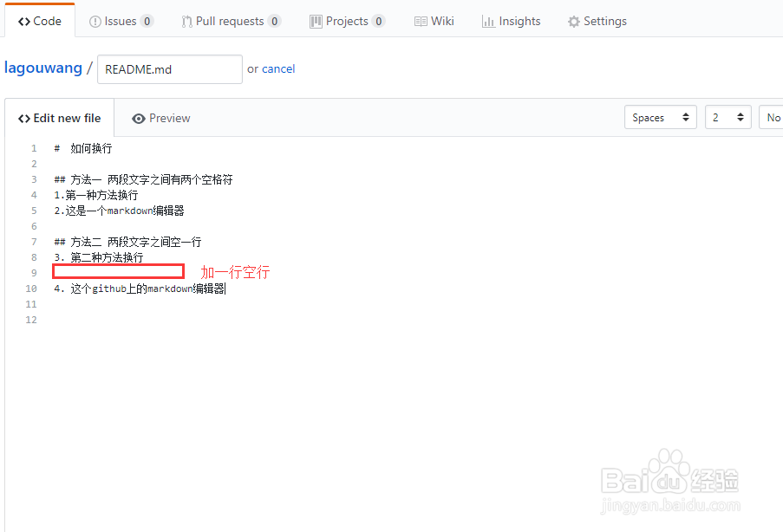
Task: Open the Code tab
Action: [x=40, y=22]
